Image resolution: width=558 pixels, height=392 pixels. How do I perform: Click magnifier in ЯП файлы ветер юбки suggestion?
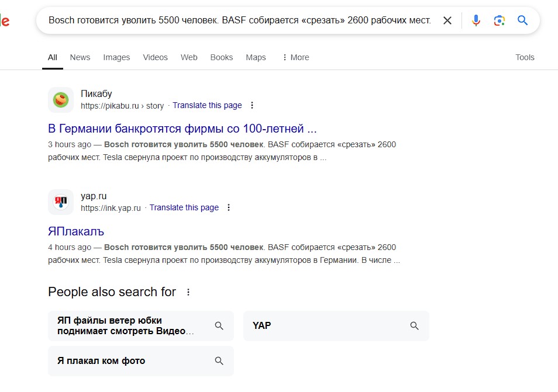pos(219,326)
